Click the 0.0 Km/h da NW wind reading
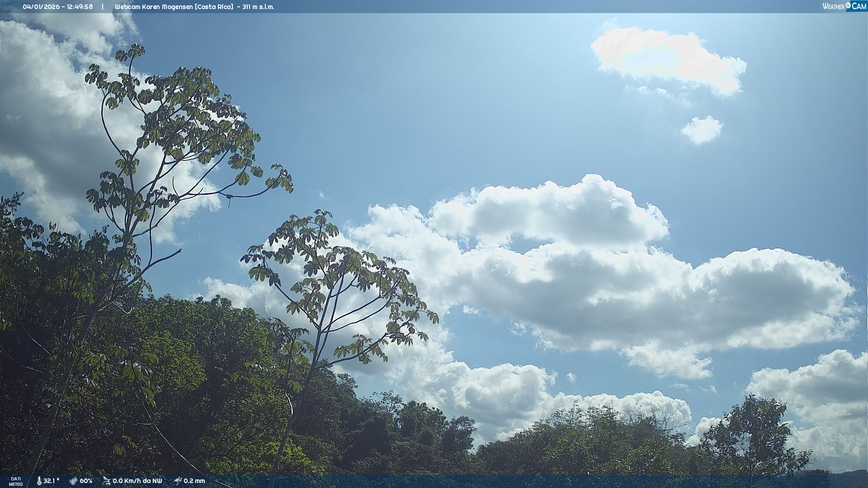Screen dimensions: 868x488 click(x=137, y=481)
